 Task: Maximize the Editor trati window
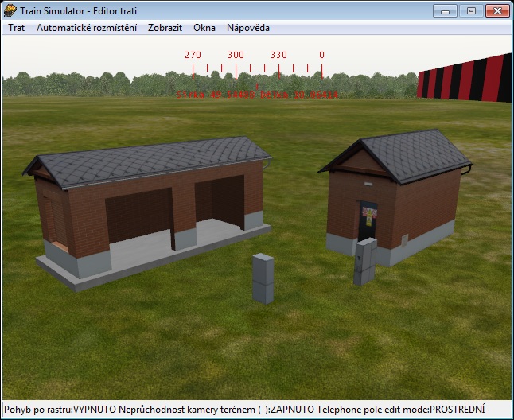471,11
